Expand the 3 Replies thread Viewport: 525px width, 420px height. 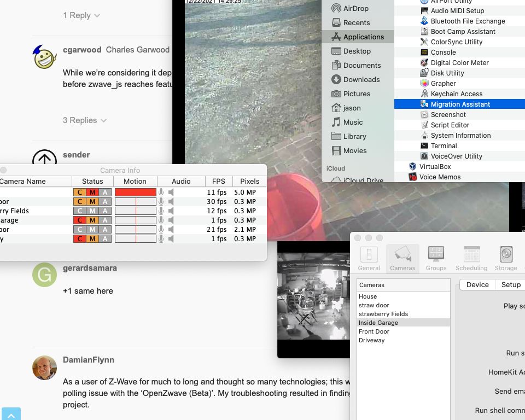(85, 120)
